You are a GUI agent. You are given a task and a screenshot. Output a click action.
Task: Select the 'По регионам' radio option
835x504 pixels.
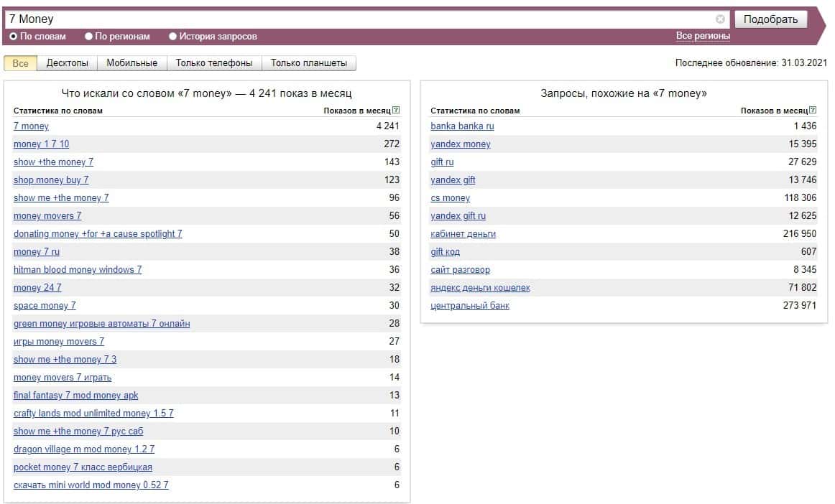point(89,36)
